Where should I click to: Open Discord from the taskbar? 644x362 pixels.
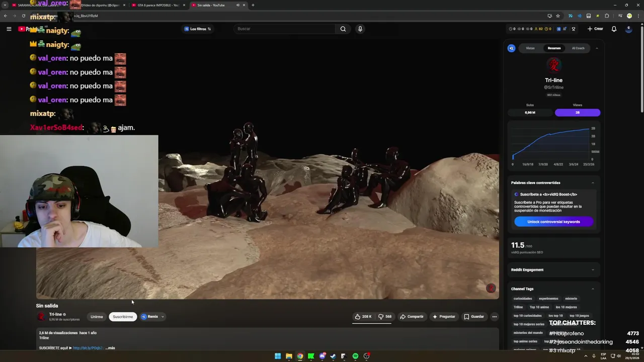[322, 356]
